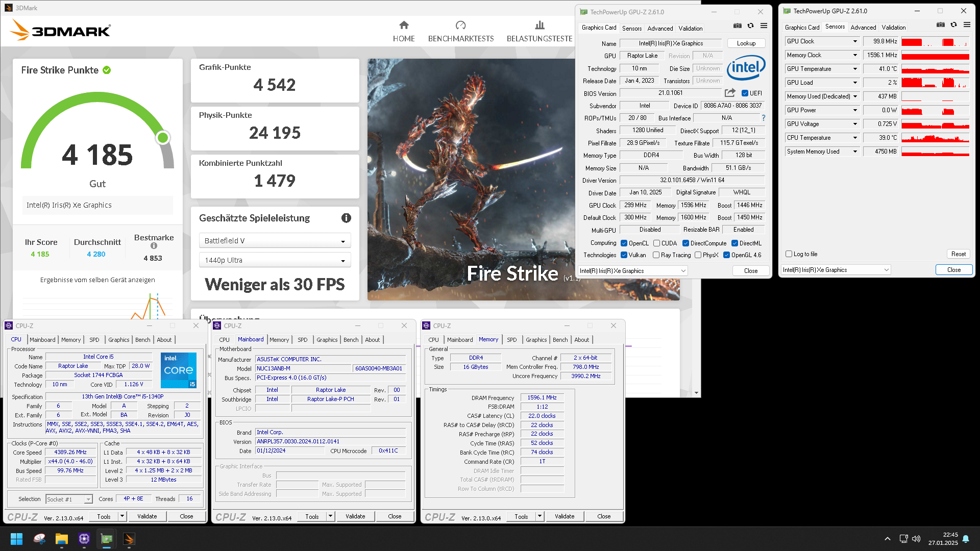Click the 3DMark scrollbar down arrow
The image size is (980, 551).
click(697, 393)
